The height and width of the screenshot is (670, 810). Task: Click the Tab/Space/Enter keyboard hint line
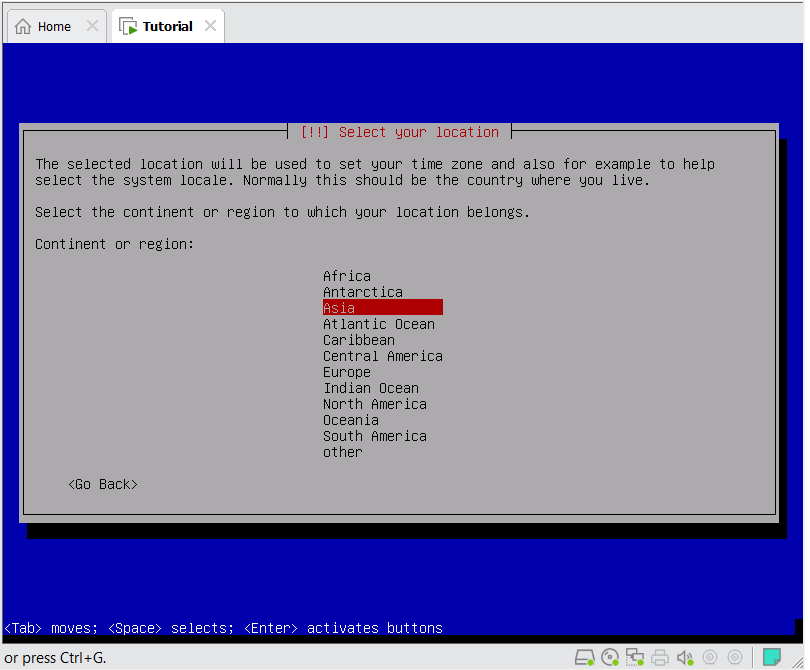coord(223,628)
